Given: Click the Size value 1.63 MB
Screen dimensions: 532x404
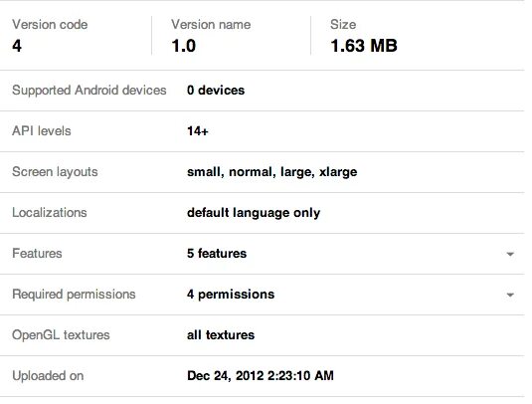Looking at the screenshot, I should [x=364, y=46].
